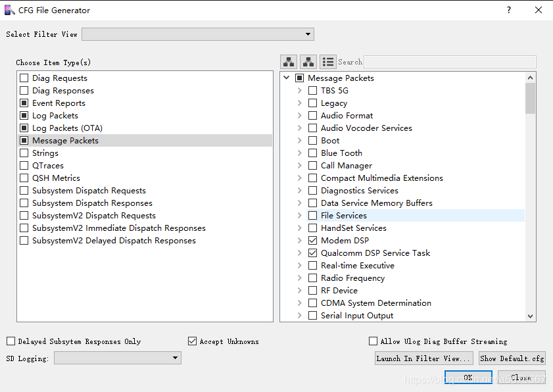Uncheck the Modem DSP checkbox
Image resolution: width=553 pixels, height=392 pixels.
point(312,241)
